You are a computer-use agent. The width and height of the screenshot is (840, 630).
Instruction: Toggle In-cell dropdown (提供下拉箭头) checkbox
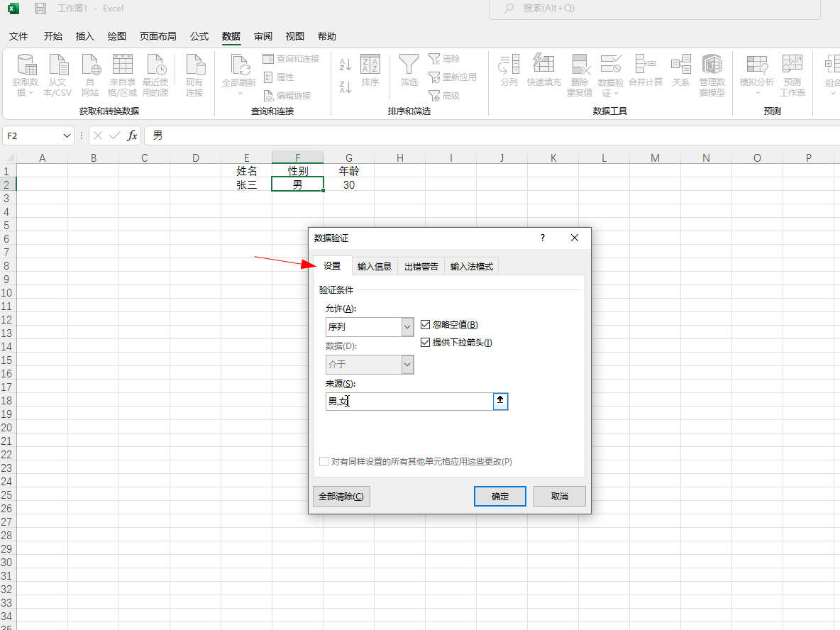coord(426,343)
